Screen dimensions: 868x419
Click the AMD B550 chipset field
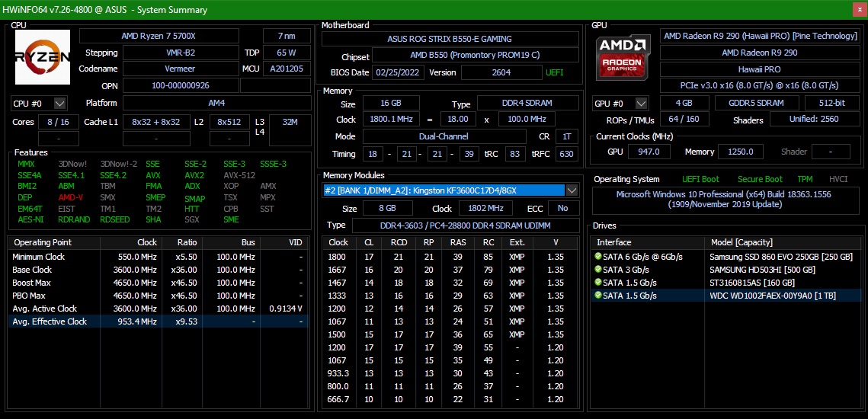tap(475, 56)
